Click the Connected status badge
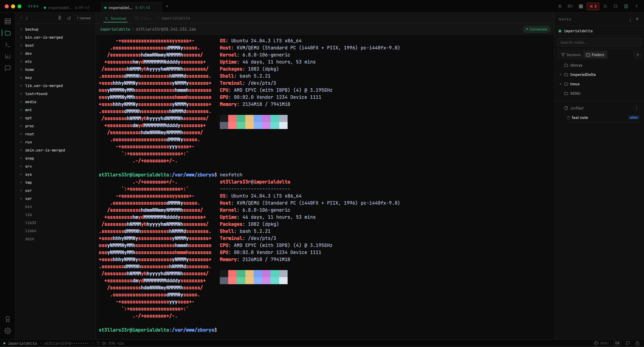Viewport: 644px width, 347px height. coord(537,29)
